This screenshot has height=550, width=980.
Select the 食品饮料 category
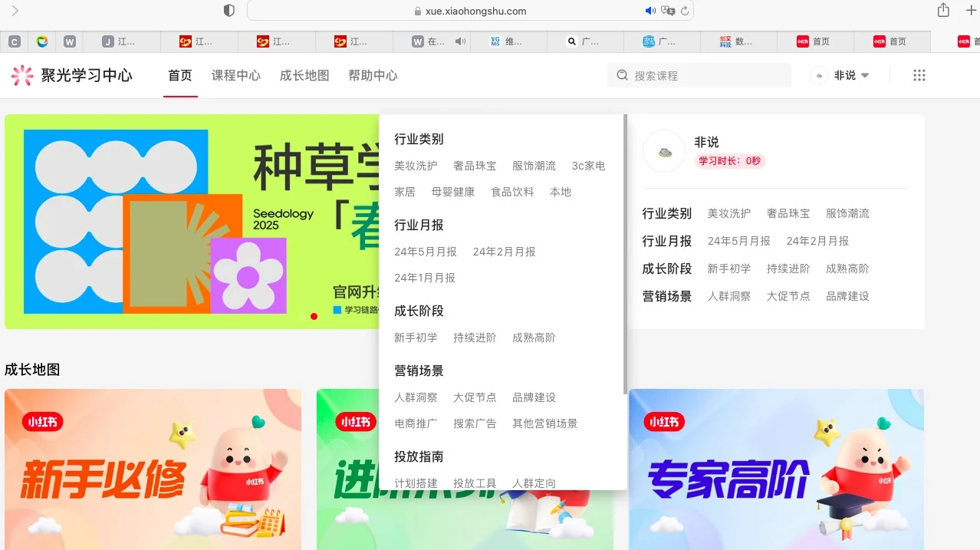512,192
